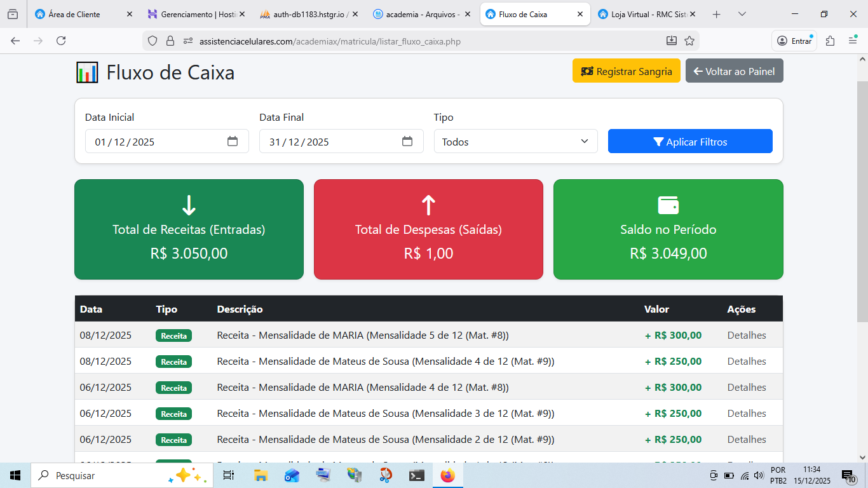This screenshot has height=488, width=868.
Task: Open Firefox from the Windows taskbar
Action: (x=448, y=475)
